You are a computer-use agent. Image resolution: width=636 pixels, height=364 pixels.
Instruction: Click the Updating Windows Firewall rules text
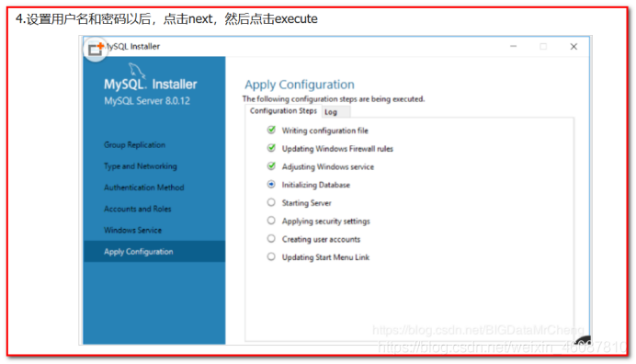click(x=337, y=149)
